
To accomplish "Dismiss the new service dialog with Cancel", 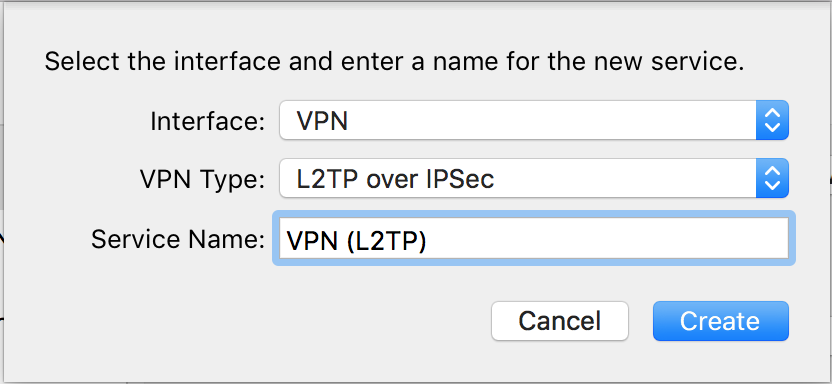I will pyautogui.click(x=560, y=321).
